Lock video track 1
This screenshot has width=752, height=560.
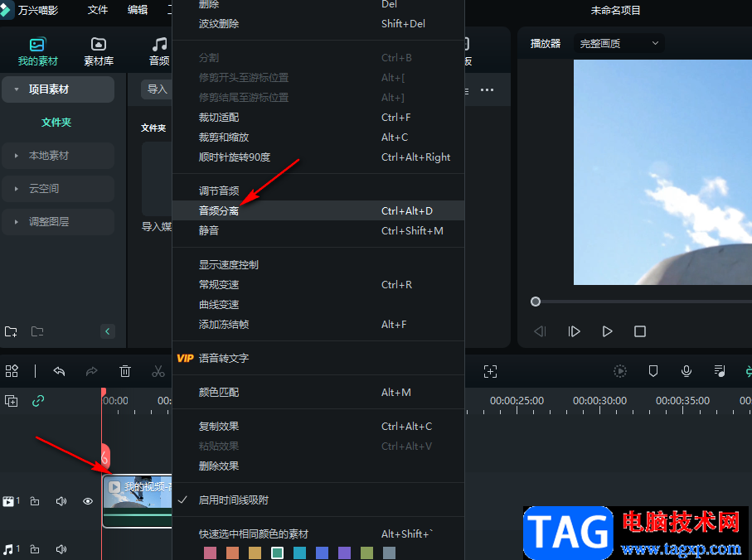tap(35, 501)
